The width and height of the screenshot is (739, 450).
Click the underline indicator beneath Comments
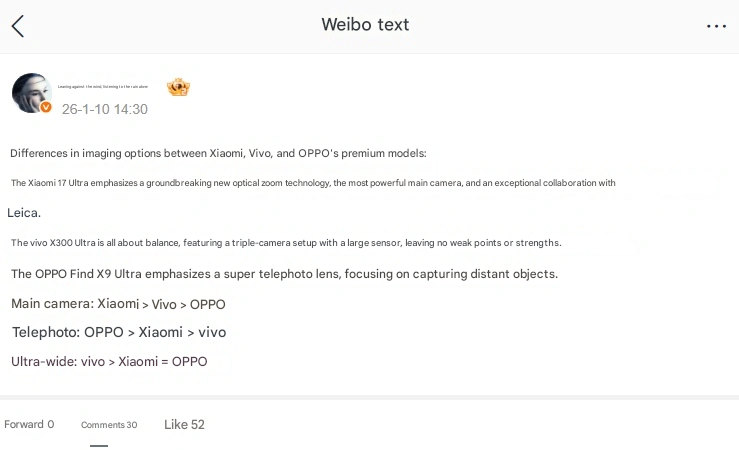pyautogui.click(x=98, y=445)
